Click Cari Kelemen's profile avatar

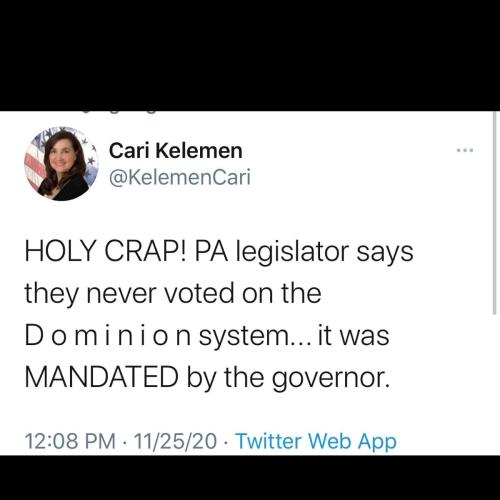coord(61,163)
